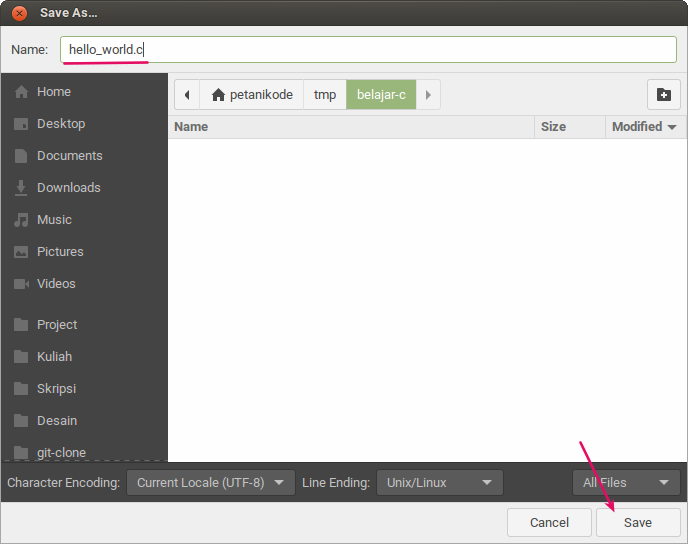Select the petanikode path segment
The width and height of the screenshot is (688, 544).
(x=252, y=95)
